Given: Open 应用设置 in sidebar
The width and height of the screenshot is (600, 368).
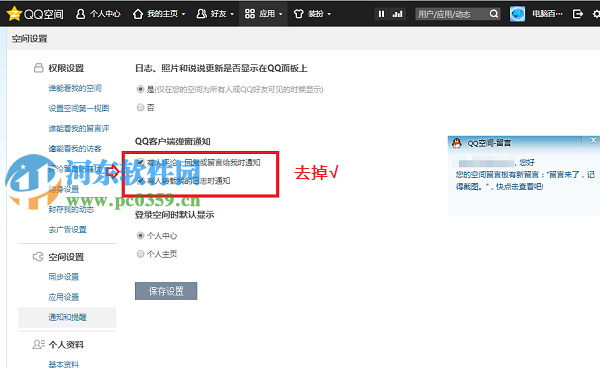Looking at the screenshot, I should (x=64, y=297).
